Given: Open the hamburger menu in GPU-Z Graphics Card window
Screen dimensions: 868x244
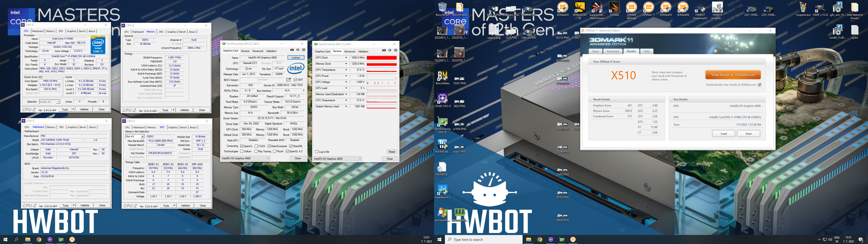Looking at the screenshot, I should click(304, 50).
